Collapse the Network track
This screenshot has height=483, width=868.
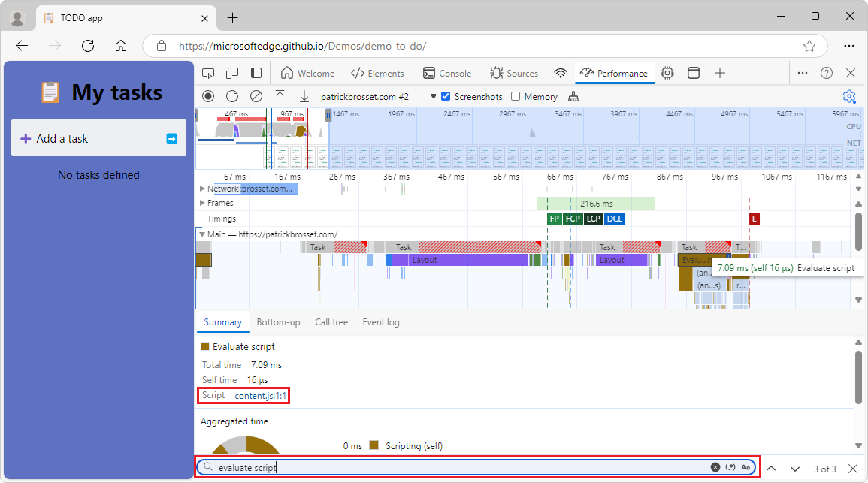tap(201, 189)
